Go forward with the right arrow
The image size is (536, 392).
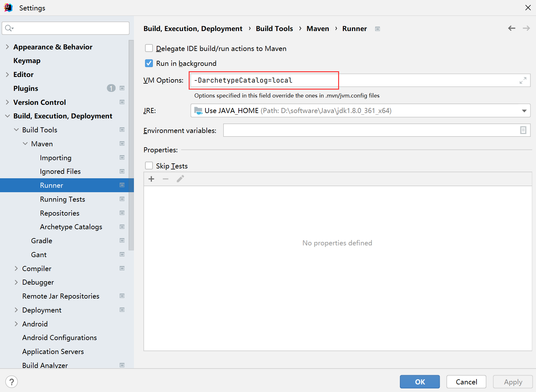(x=526, y=28)
